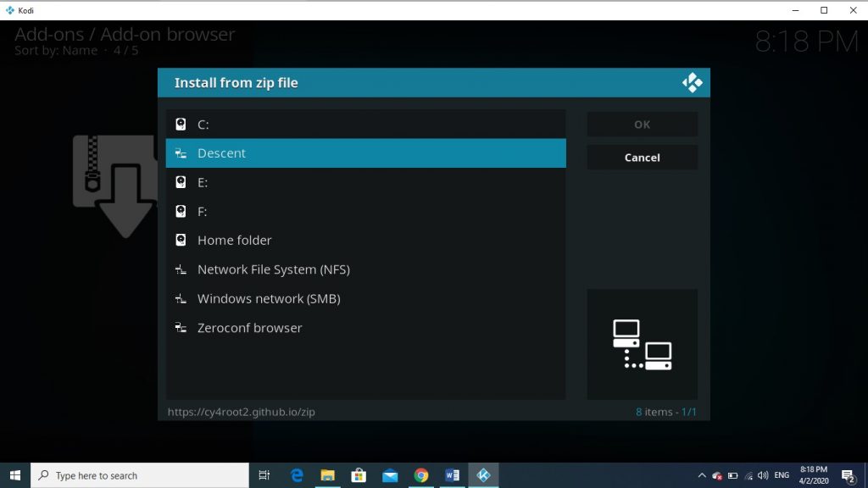Select the F: drive icon
868x488 pixels.
pos(181,211)
